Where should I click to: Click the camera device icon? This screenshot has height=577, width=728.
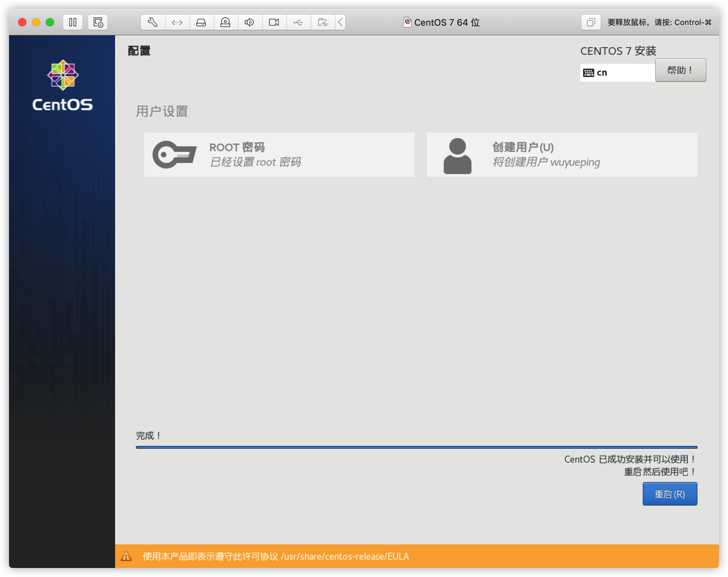[274, 23]
